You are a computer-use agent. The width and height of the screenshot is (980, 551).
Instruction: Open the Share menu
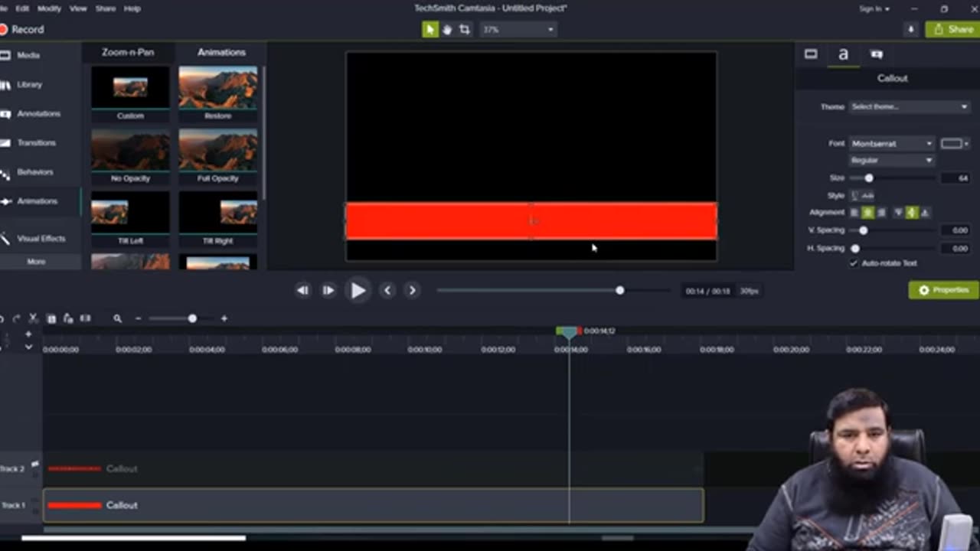pos(106,8)
